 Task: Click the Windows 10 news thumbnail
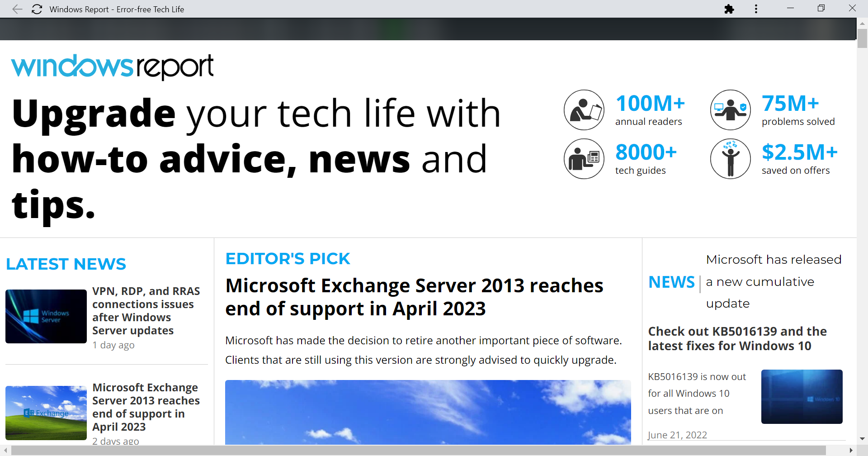(802, 397)
